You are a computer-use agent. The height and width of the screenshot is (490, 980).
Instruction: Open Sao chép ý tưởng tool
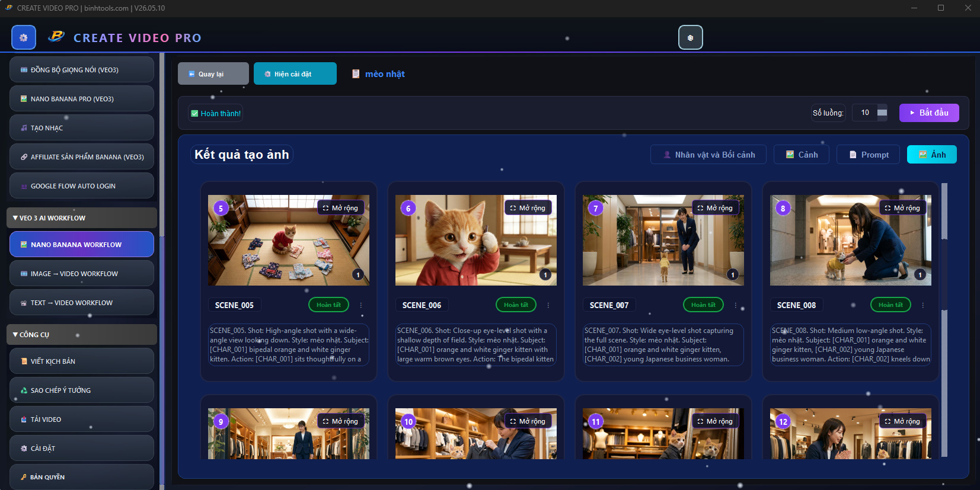coord(82,390)
